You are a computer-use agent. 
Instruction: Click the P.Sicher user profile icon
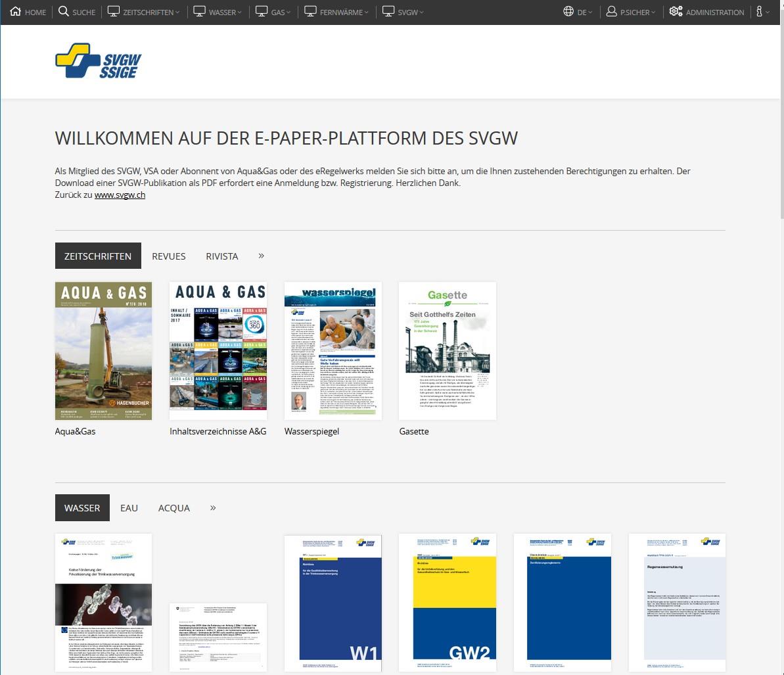click(612, 12)
